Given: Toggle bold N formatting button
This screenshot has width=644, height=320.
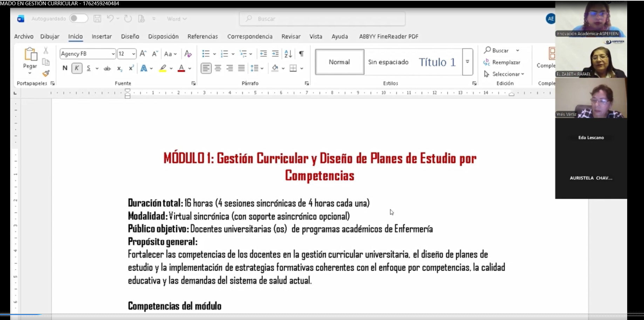Looking at the screenshot, I should 65,68.
